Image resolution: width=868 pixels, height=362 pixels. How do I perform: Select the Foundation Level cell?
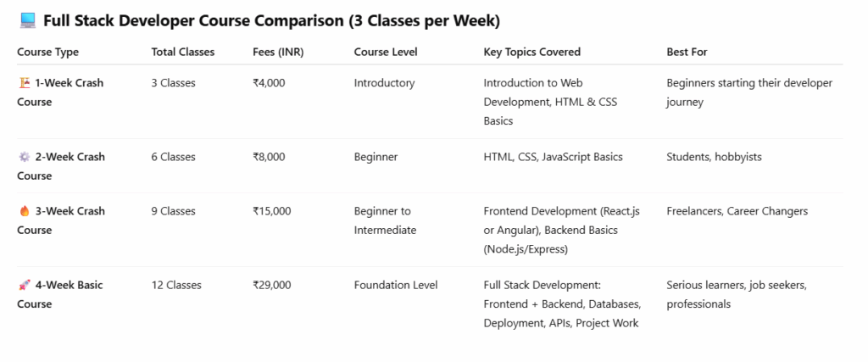(x=396, y=285)
